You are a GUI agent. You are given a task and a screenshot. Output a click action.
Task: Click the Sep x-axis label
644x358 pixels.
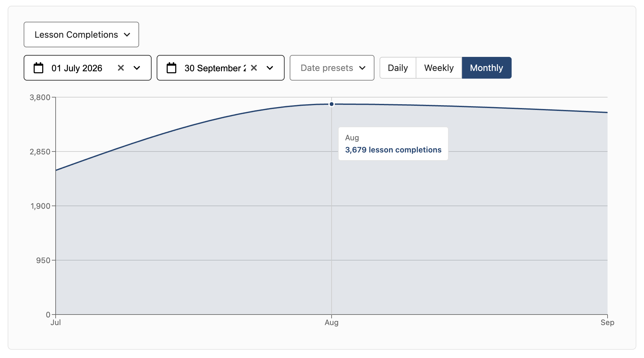point(607,323)
